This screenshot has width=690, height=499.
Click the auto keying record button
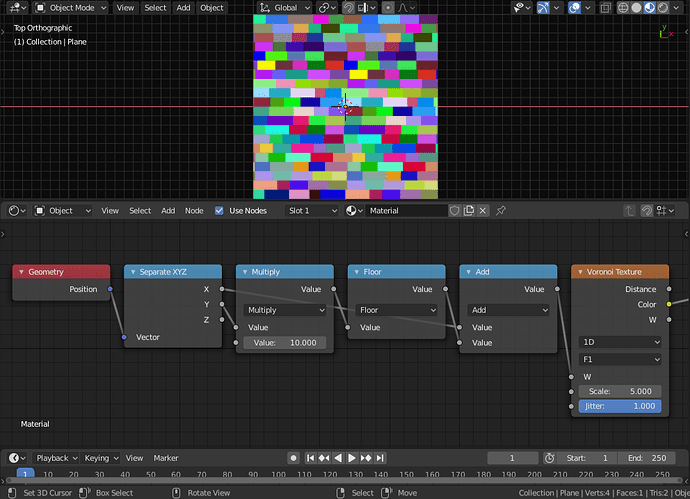tap(294, 458)
